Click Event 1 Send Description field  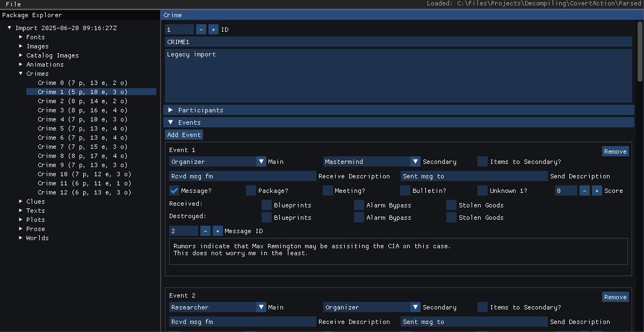[474, 176]
